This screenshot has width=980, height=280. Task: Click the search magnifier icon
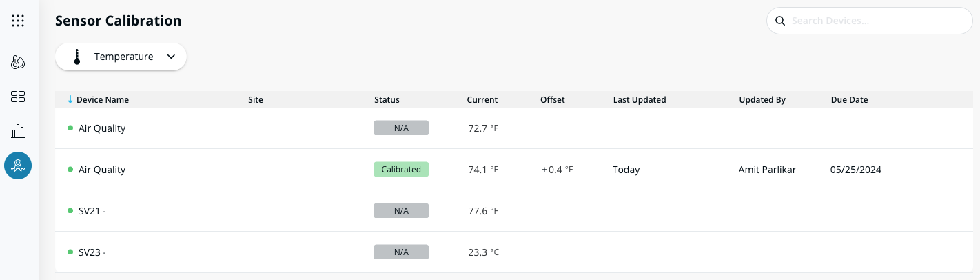780,21
